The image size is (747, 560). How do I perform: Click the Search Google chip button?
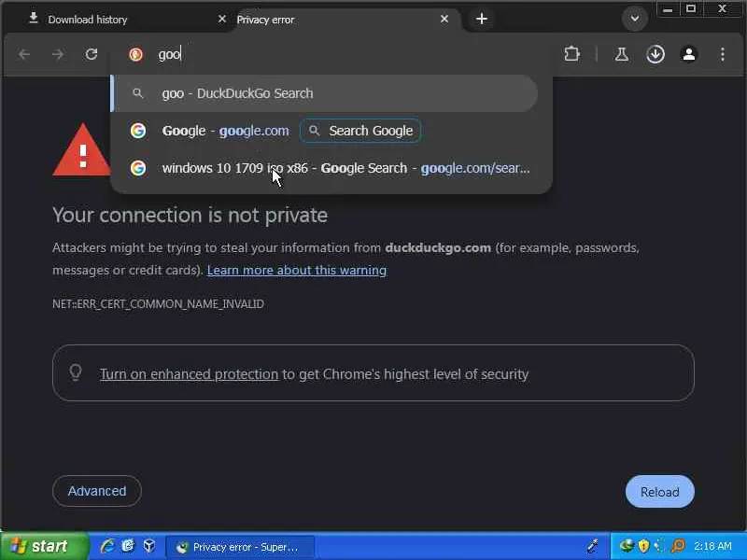pyautogui.click(x=360, y=131)
